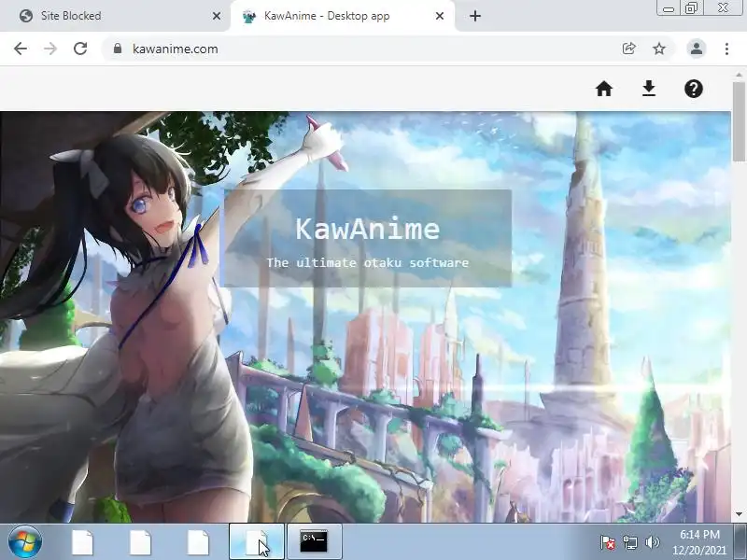Screen dimensions: 747x560
Task: Click the page vertical scrollbar thumb
Action: pos(739,121)
